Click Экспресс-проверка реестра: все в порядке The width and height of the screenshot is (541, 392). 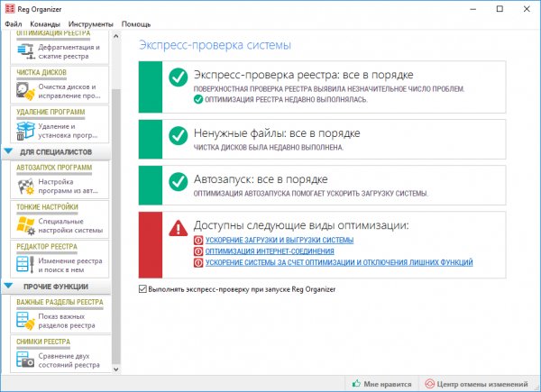coord(304,75)
